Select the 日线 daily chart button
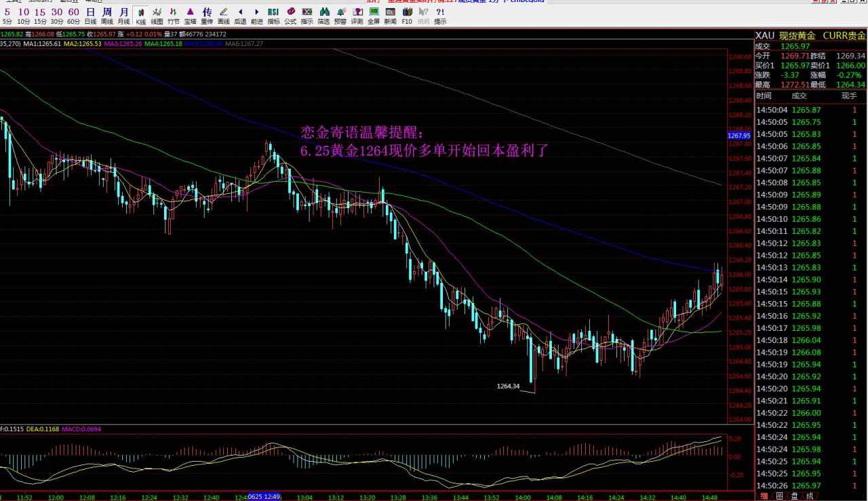 [x=90, y=16]
